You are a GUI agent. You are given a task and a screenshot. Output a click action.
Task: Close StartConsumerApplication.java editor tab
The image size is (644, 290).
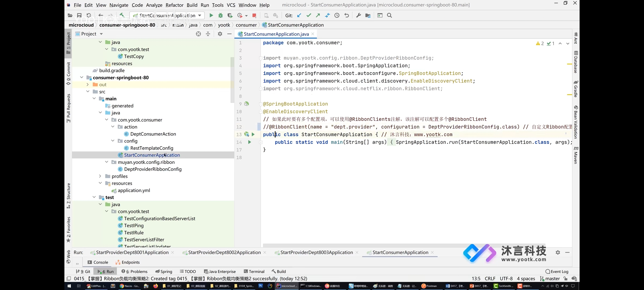coord(313,34)
